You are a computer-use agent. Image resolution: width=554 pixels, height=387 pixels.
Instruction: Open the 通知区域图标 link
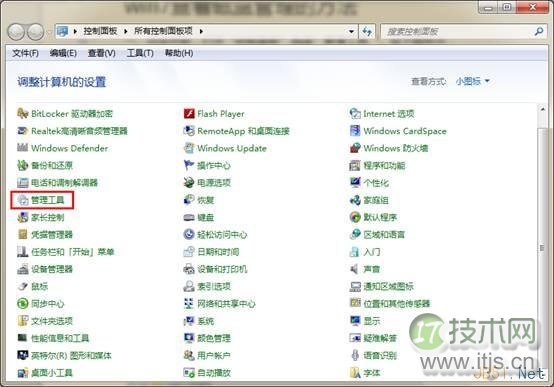coord(389,286)
